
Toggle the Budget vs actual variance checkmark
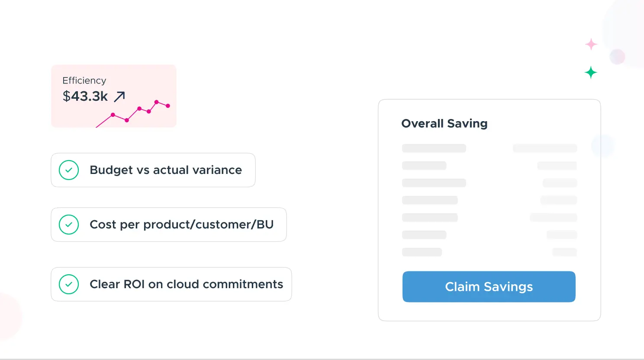coord(69,170)
